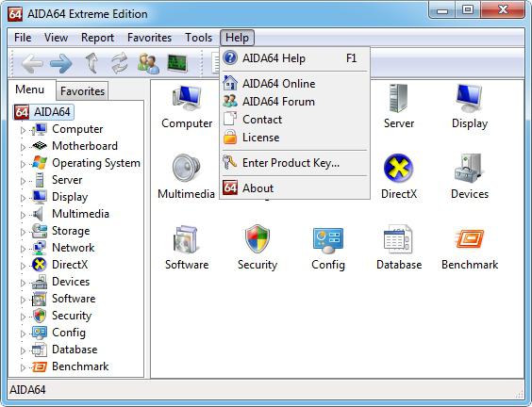Click the Motherboard chip icon in tree
Image resolution: width=532 pixels, height=407 pixels.
40,146
